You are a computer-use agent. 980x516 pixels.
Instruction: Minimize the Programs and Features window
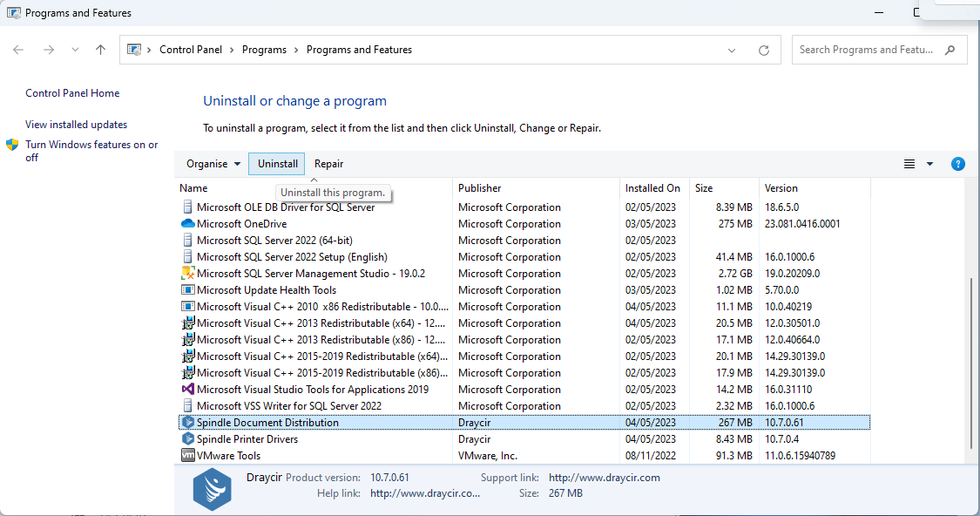(x=879, y=12)
